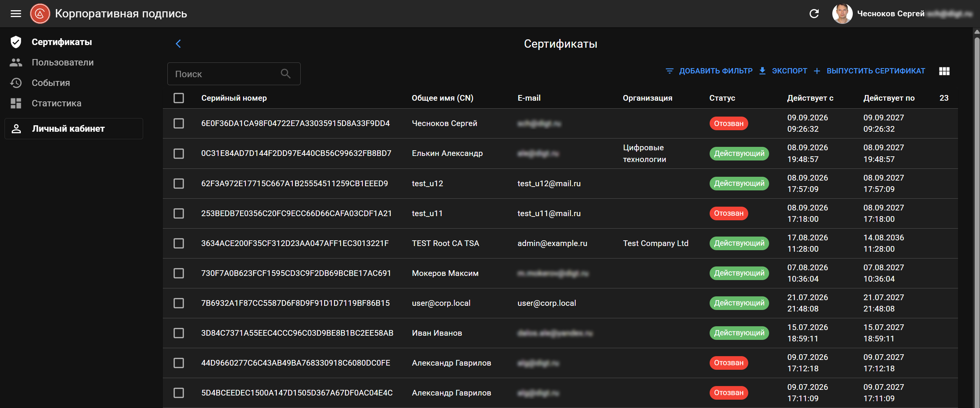Open the Статистика section
This screenshot has height=408, width=980.
coord(56,103)
